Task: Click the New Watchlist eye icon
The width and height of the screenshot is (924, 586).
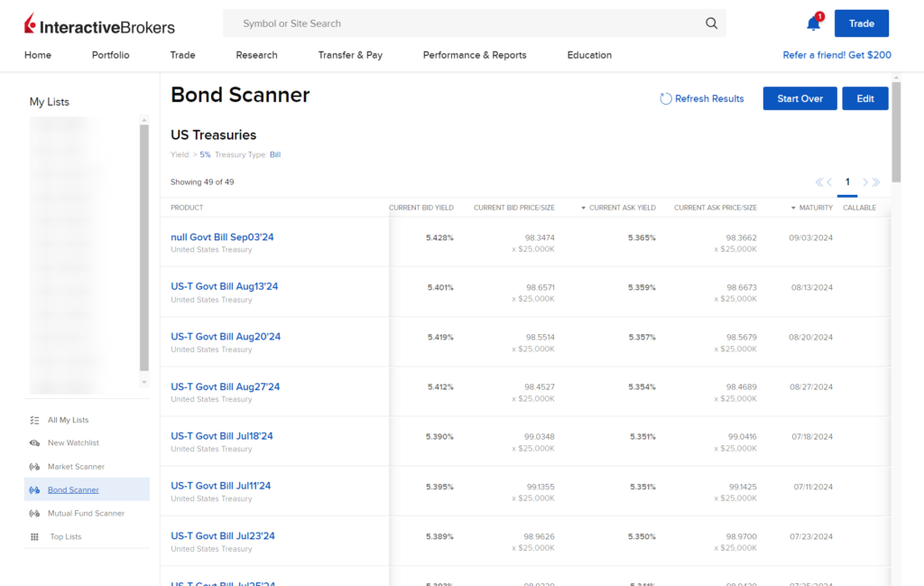Action: (34, 443)
